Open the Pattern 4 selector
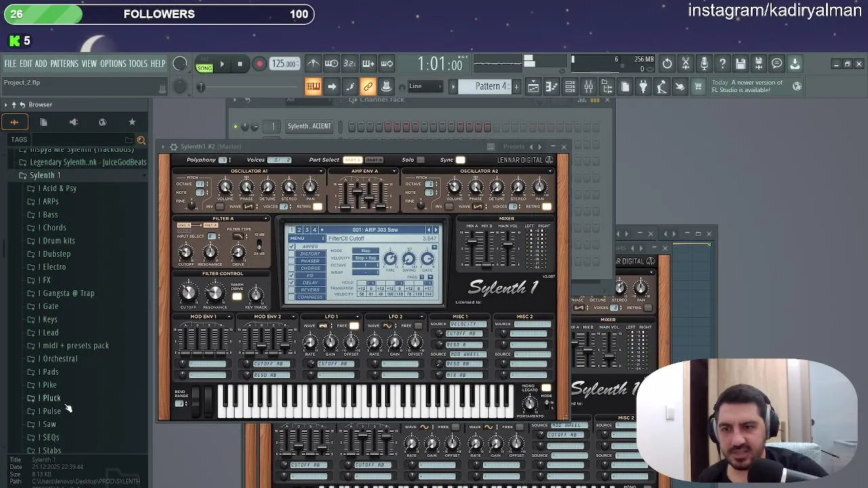The image size is (868, 488). click(x=486, y=86)
